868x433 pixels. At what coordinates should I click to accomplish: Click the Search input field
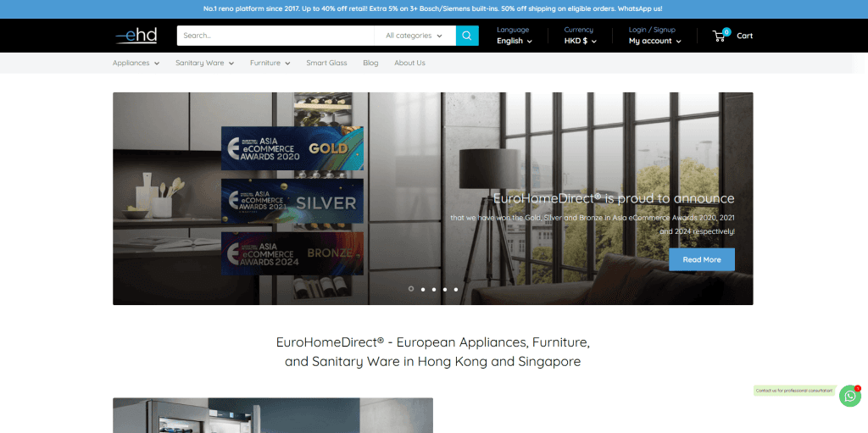[x=275, y=36]
